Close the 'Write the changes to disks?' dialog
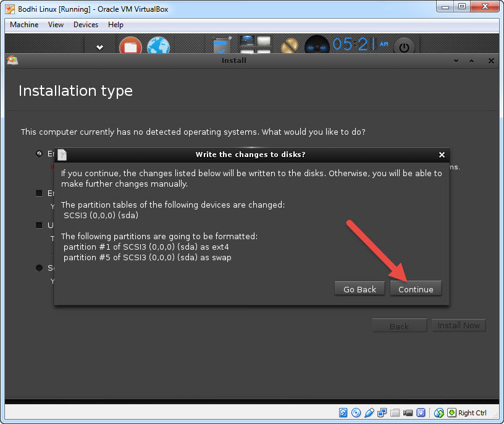 coord(442,155)
